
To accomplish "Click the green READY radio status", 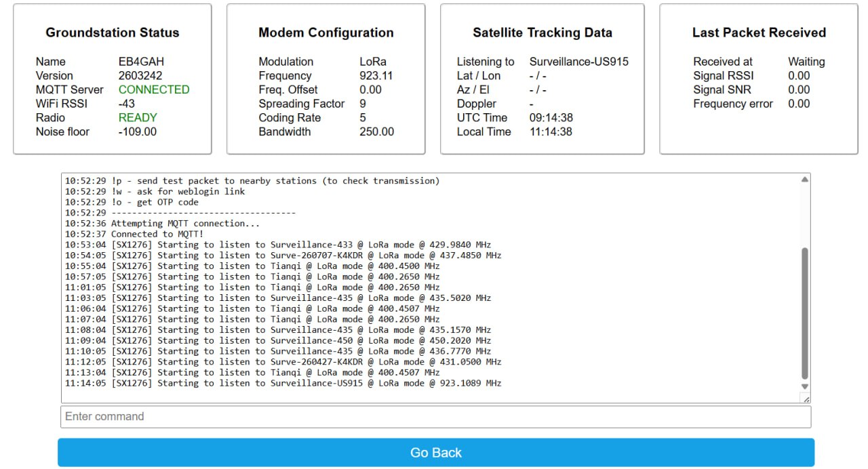I will click(138, 117).
